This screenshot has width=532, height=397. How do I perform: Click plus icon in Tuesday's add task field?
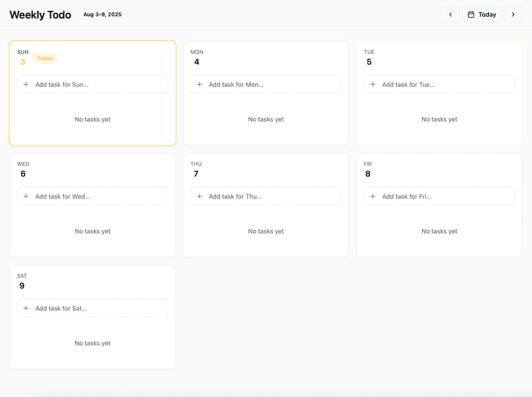pyautogui.click(x=373, y=85)
